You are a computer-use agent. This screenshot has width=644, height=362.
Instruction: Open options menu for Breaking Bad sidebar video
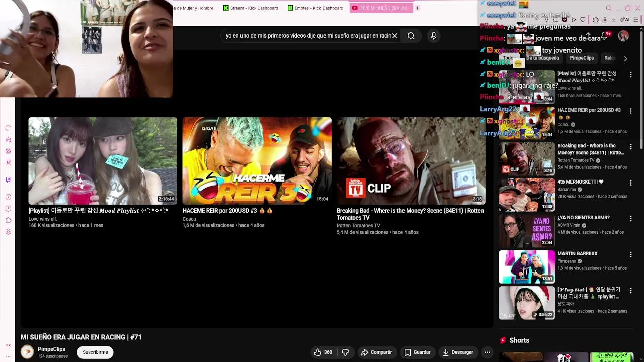[630, 146]
